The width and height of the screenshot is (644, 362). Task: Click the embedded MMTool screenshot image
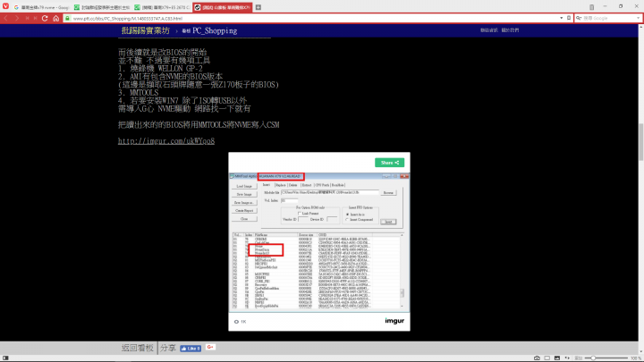[x=319, y=242]
